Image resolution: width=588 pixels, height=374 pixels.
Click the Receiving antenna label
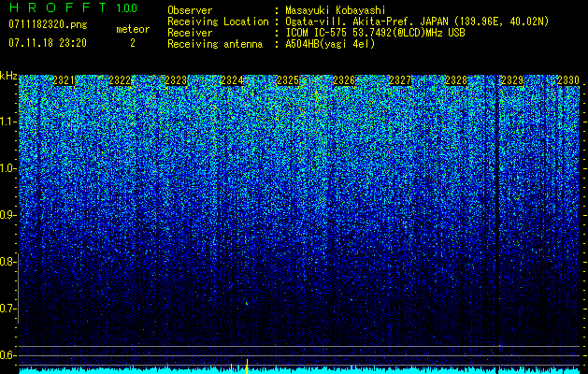(215, 44)
